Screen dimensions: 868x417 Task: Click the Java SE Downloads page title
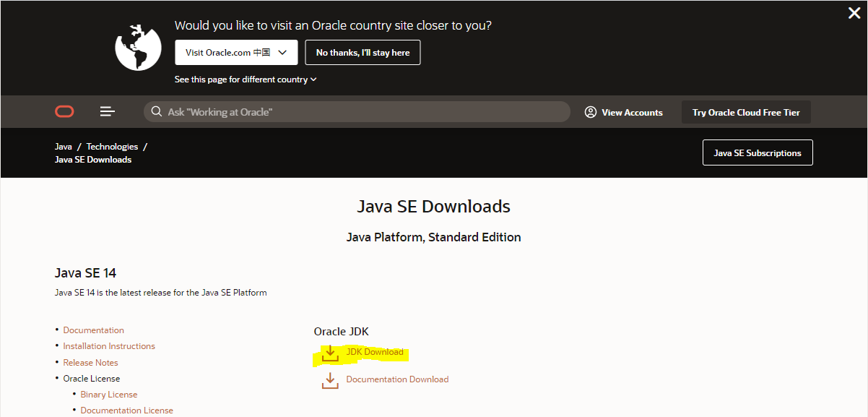[x=434, y=207]
